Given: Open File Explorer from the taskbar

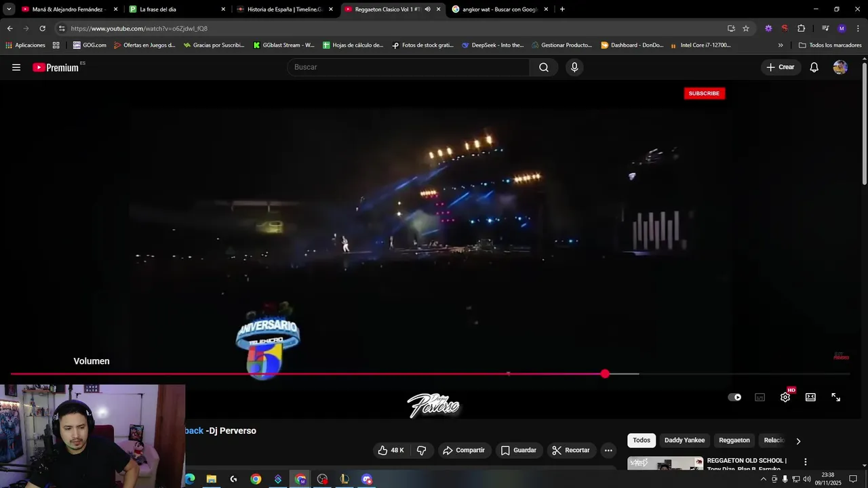Looking at the screenshot, I should click(x=211, y=479).
